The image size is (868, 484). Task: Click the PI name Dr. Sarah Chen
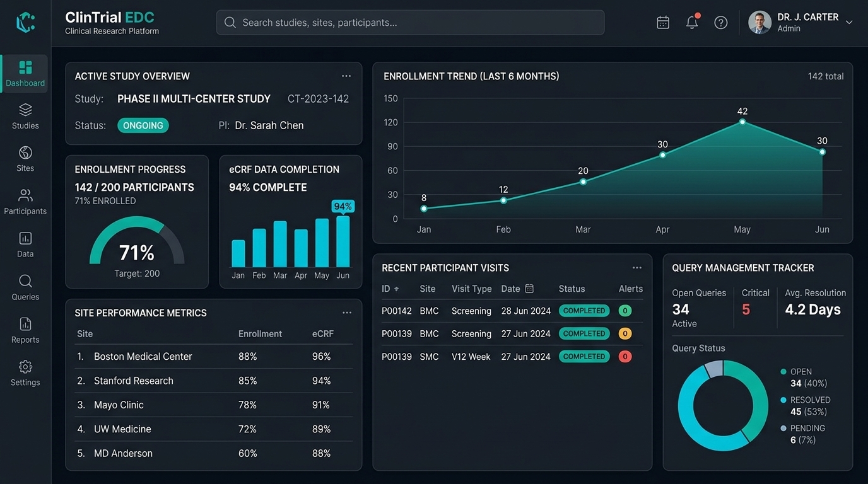(x=269, y=125)
